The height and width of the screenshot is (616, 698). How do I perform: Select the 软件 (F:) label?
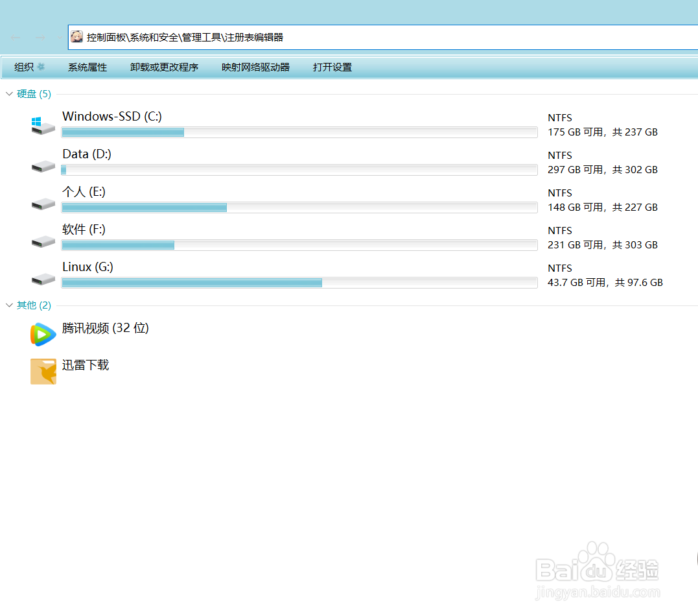click(84, 230)
